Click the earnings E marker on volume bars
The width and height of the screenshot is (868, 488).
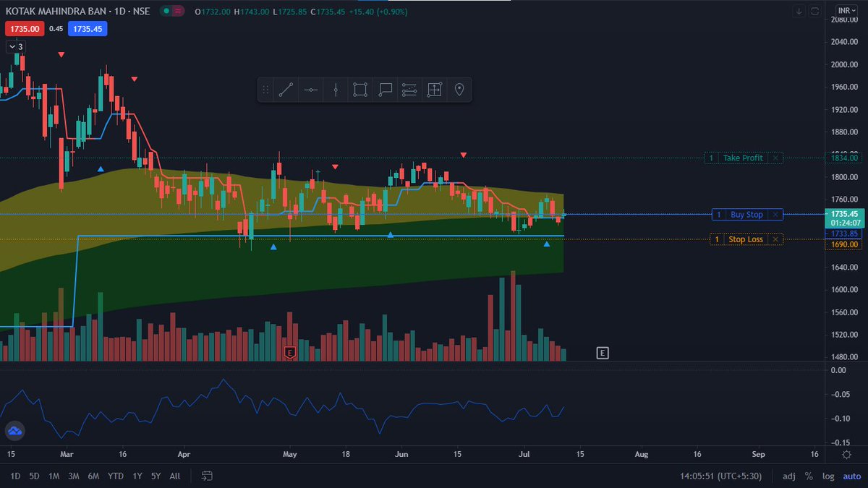tap(290, 353)
